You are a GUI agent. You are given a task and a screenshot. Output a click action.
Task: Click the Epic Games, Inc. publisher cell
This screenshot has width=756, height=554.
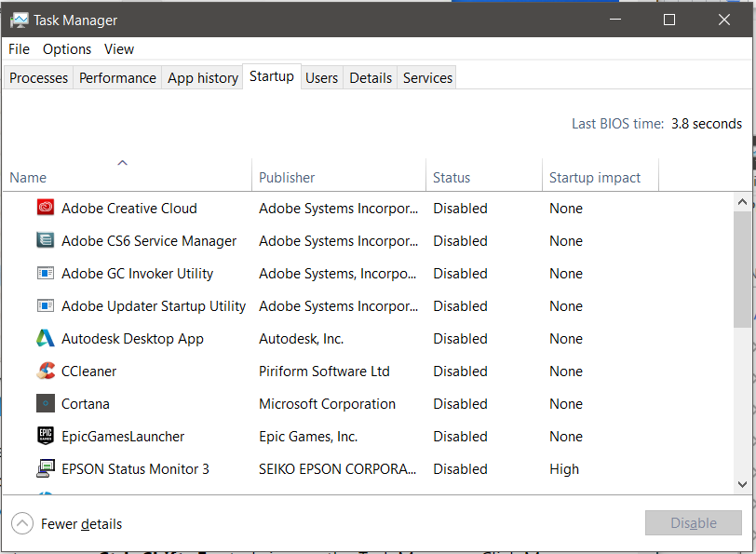[308, 437]
